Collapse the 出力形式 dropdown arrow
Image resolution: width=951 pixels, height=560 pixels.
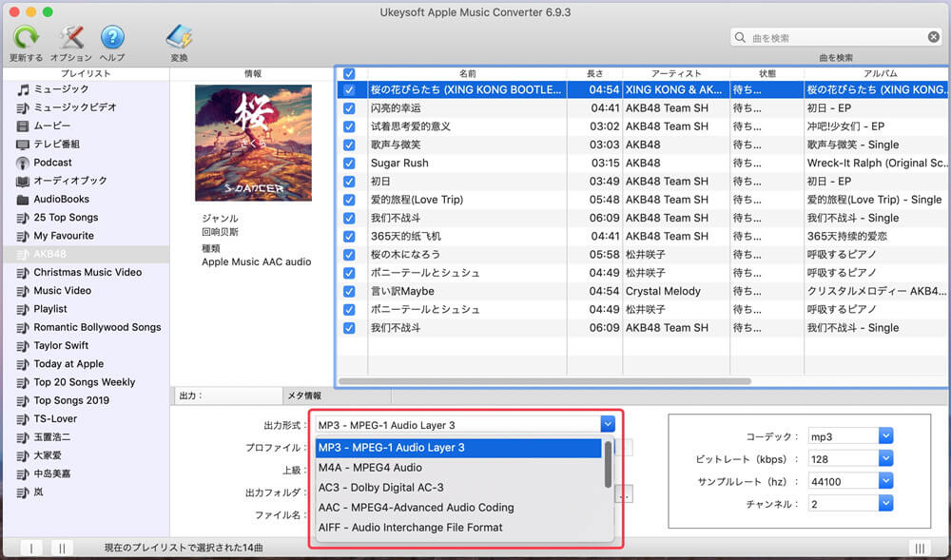(608, 425)
